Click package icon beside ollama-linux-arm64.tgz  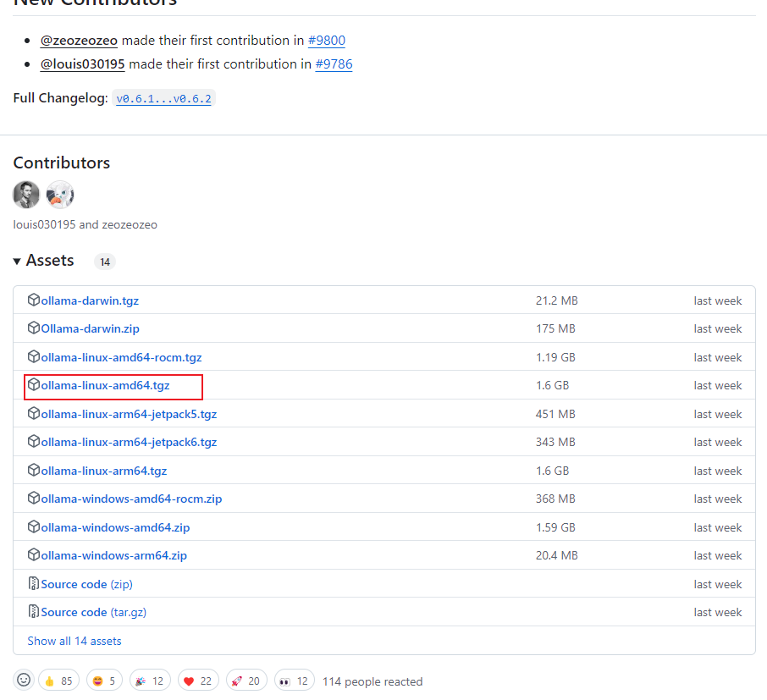tap(33, 470)
